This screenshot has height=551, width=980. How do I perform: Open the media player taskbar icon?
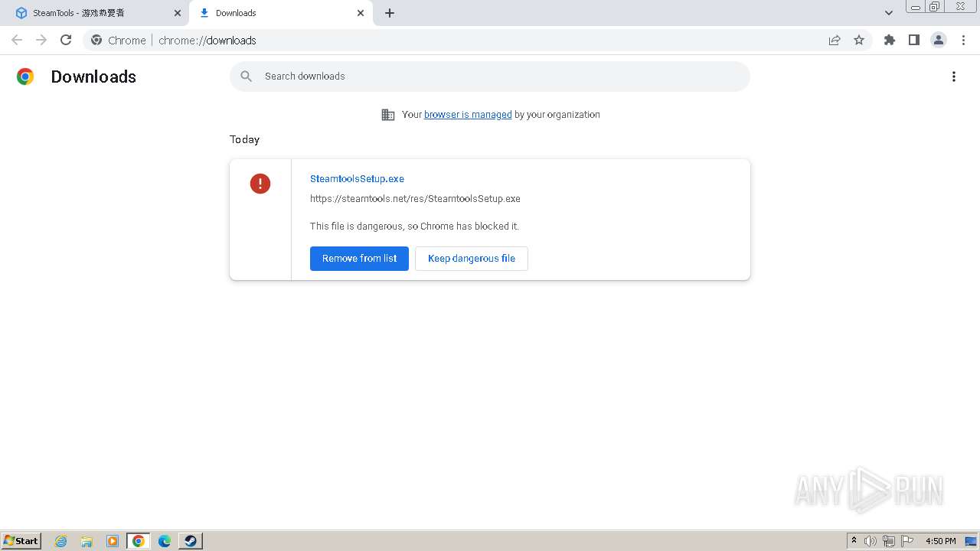point(113,541)
